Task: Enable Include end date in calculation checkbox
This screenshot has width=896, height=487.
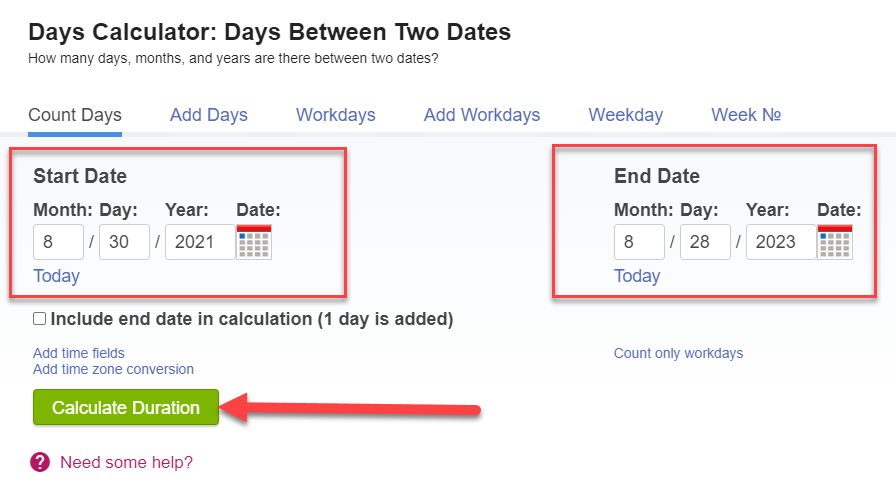Action: (39, 318)
